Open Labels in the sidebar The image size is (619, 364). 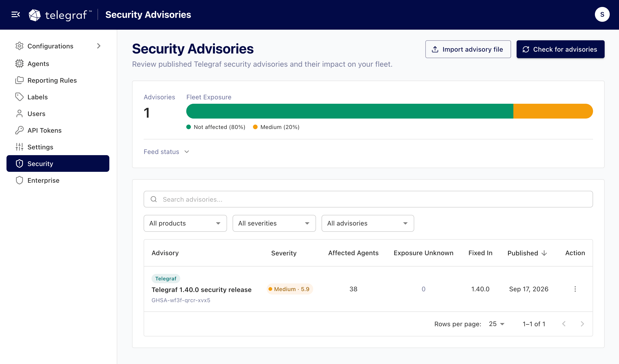point(58,97)
